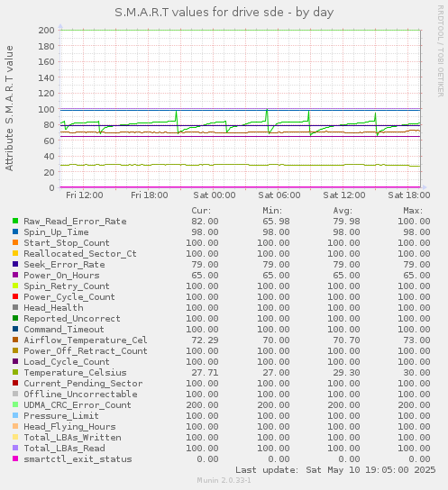Click the light green UDMA_CRC_Error_Count swatch
448x490 pixels.
pos(15,404)
